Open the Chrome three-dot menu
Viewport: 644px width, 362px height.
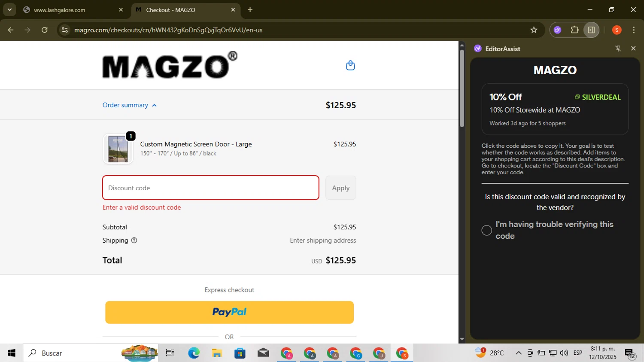tap(634, 30)
